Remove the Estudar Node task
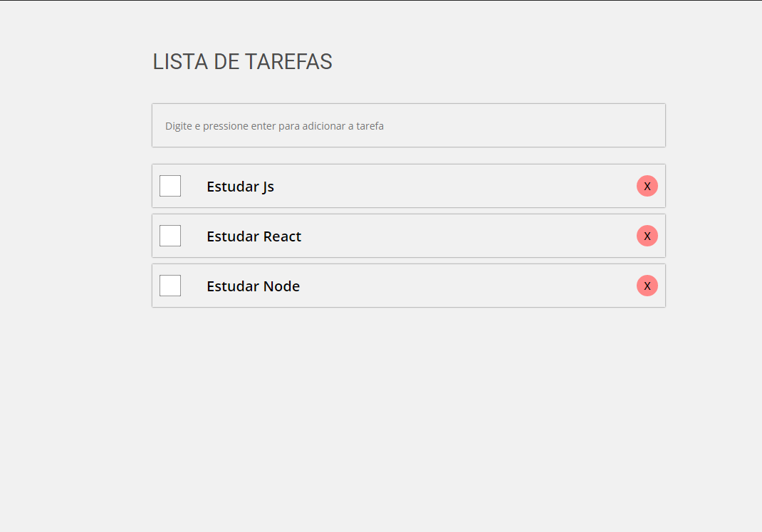The height and width of the screenshot is (532, 762). pyautogui.click(x=647, y=286)
